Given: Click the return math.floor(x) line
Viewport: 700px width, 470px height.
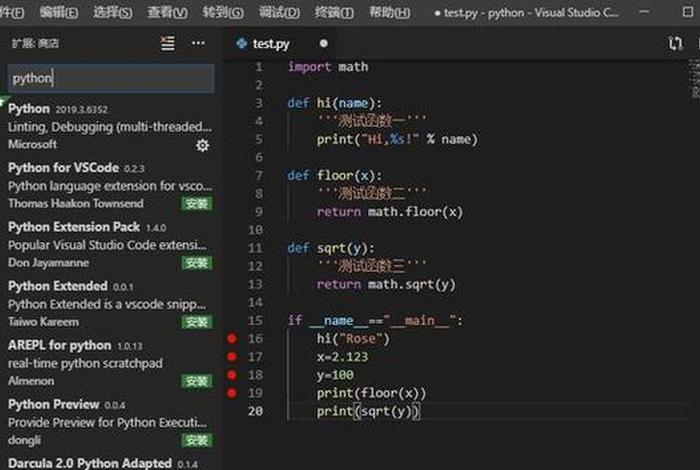Looking at the screenshot, I should [390, 212].
